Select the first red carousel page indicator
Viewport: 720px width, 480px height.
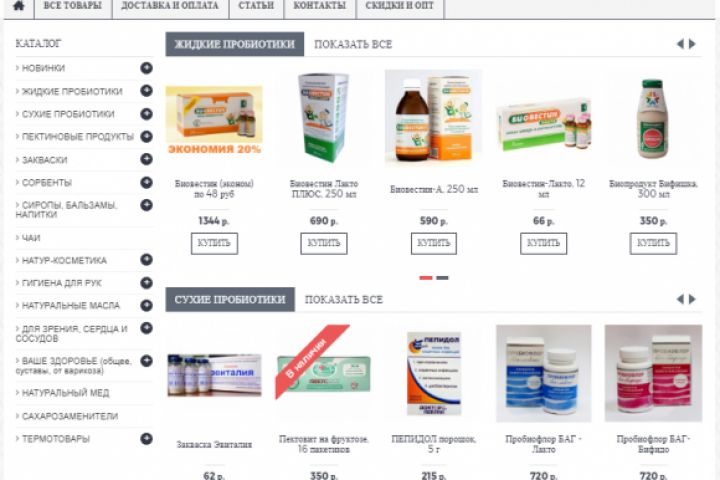tap(426, 278)
